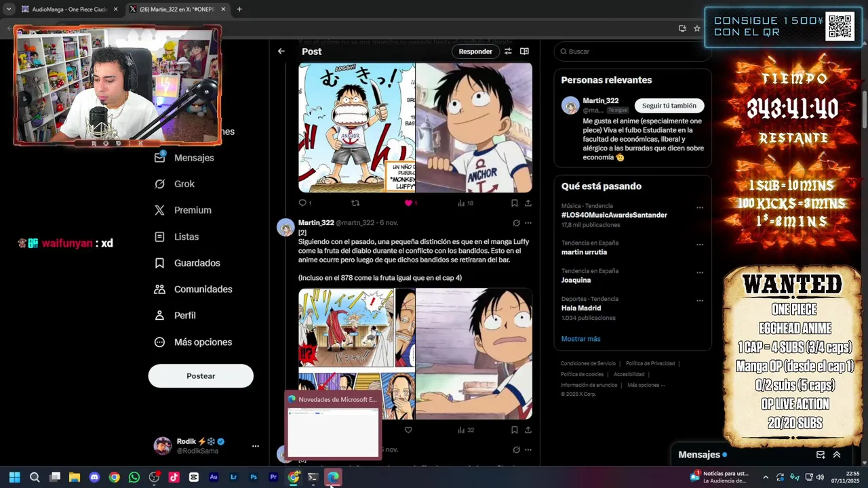Open account menu dots next to Rodik
Screen dimensions: 868x488
255,446
